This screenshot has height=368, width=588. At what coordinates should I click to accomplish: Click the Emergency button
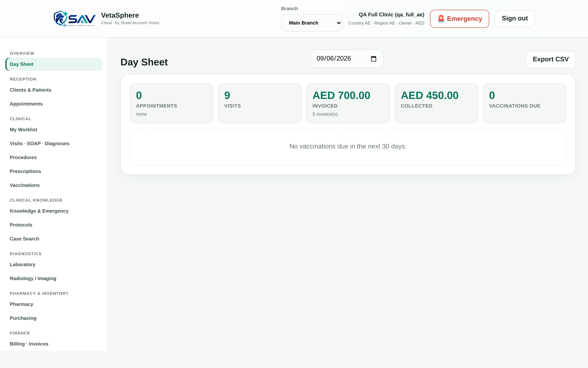459,19
